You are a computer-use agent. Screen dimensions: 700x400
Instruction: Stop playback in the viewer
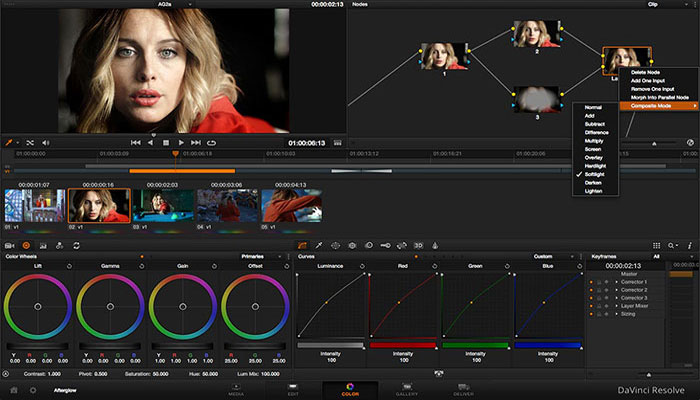coord(166,143)
